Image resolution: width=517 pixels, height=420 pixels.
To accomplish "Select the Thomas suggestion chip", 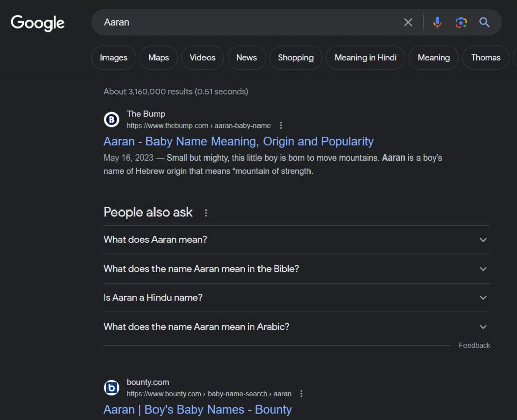I will 486,58.
